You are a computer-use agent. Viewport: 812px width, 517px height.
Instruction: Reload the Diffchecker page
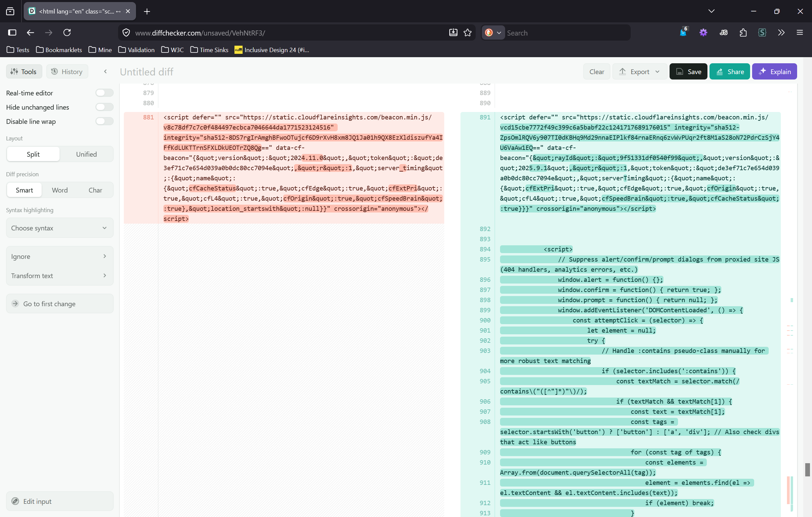click(67, 32)
